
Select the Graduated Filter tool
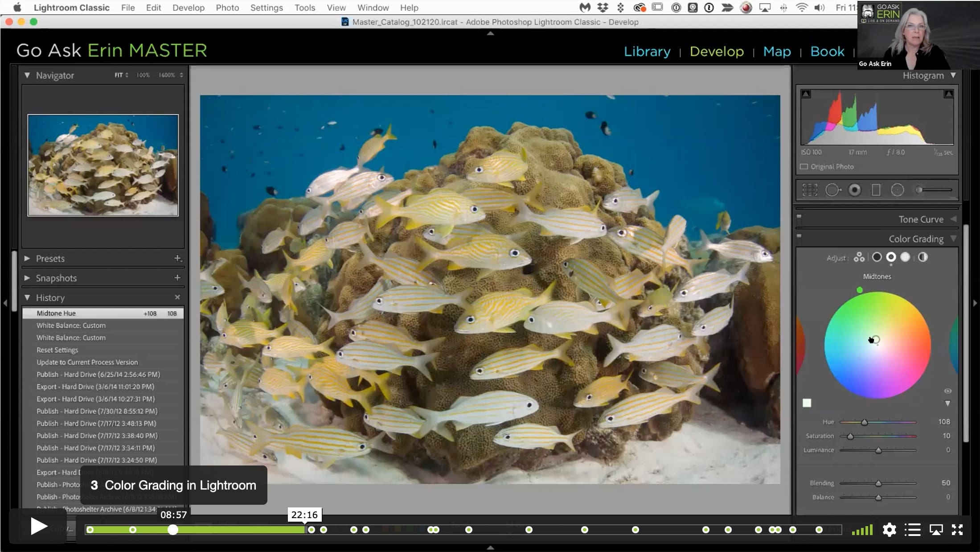[x=876, y=190]
